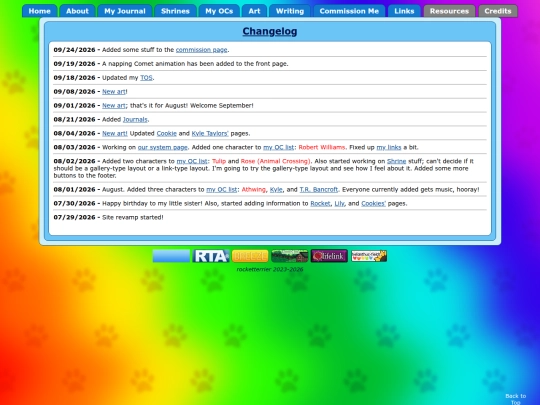The width and height of the screenshot is (540, 405).
Task: Go to the About tab
Action: coord(77,11)
